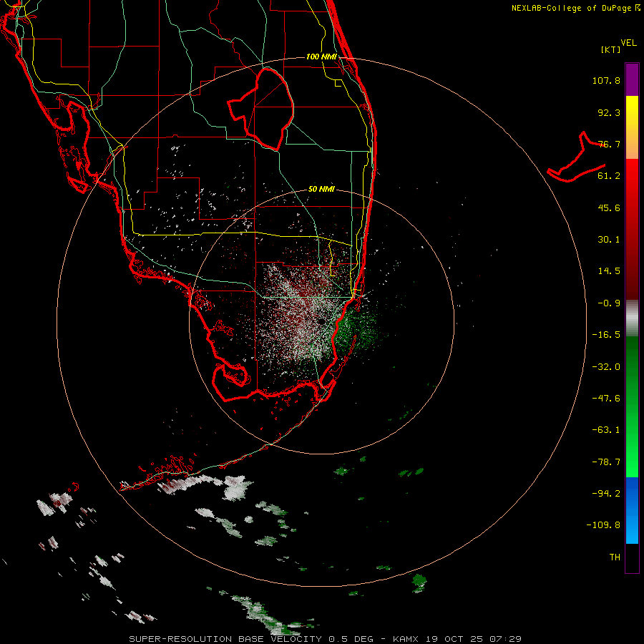The image size is (644, 644).
Task: Click the 30.1 velocity scale value
Action: (609, 240)
